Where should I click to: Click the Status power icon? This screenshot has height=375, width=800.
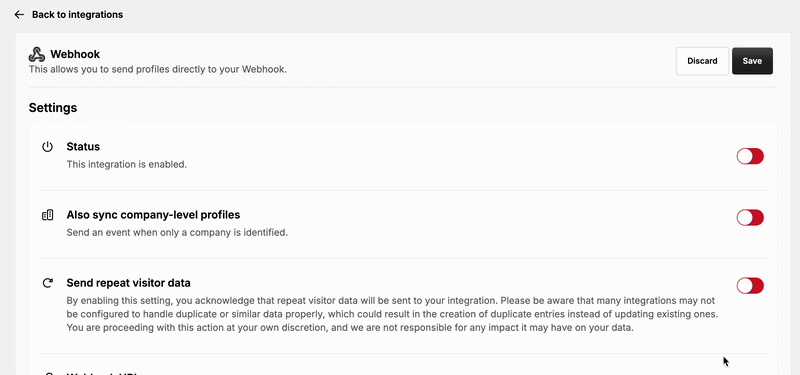coord(47,147)
